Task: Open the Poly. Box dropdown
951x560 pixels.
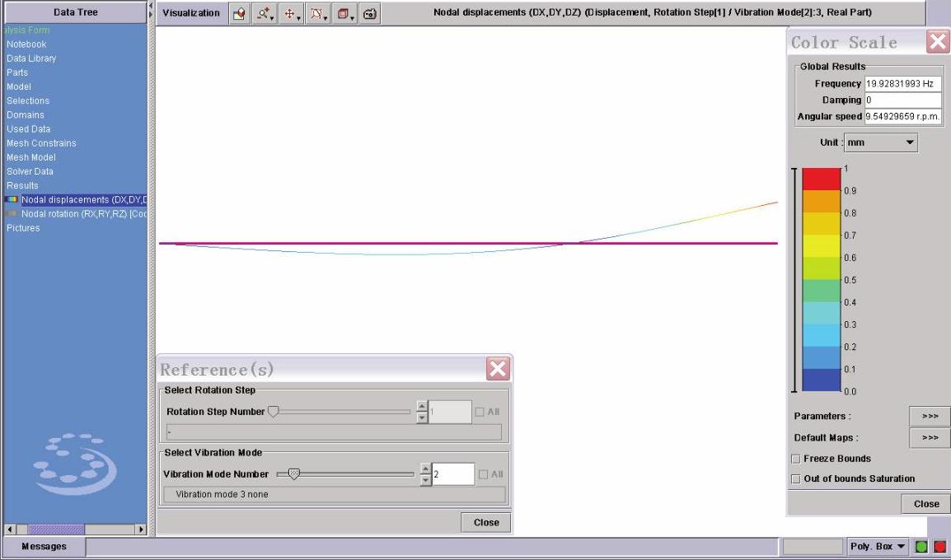Action: pos(878,547)
